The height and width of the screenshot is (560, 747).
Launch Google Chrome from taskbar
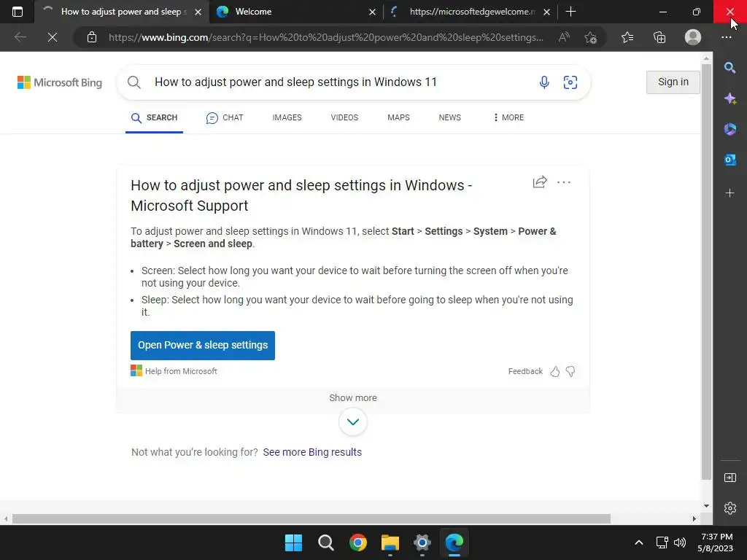point(357,542)
